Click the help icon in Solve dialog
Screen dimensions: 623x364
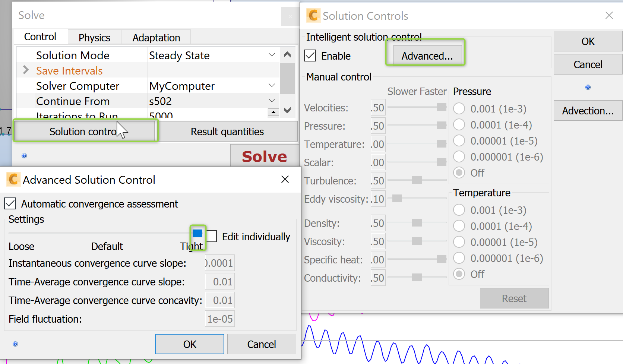(24, 156)
